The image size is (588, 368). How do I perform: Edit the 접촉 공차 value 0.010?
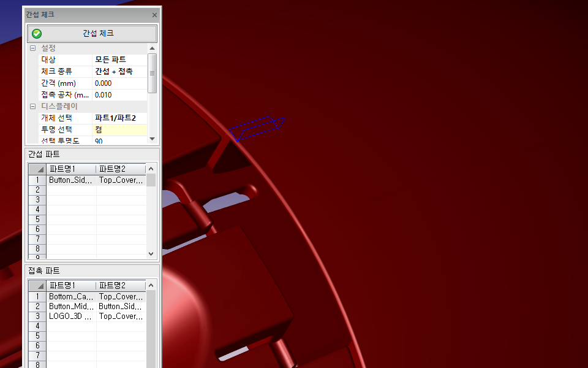[119, 94]
